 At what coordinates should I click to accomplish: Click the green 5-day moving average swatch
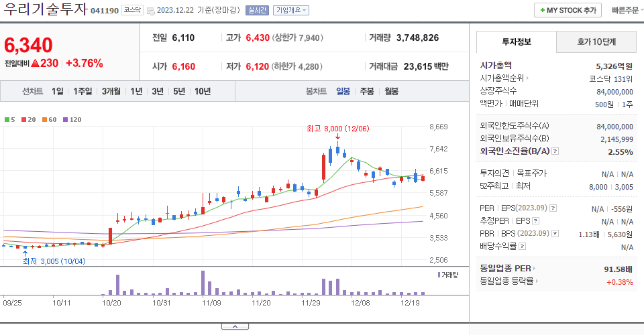(x=7, y=120)
